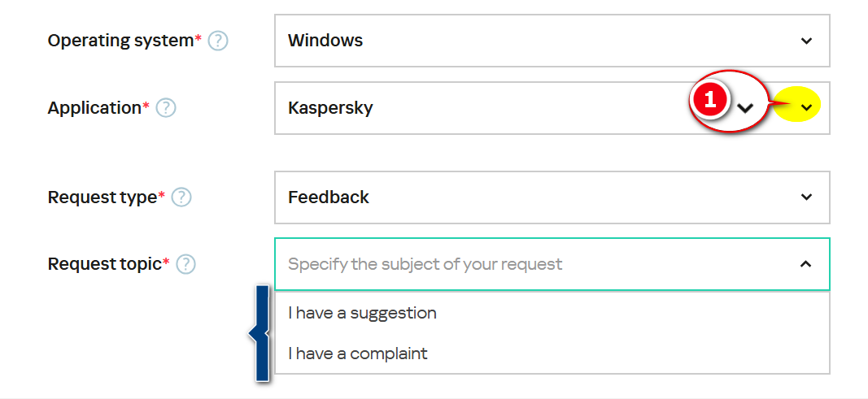This screenshot has width=868, height=399.
Task: Open the Request type help tooltip icon
Action: tap(181, 197)
